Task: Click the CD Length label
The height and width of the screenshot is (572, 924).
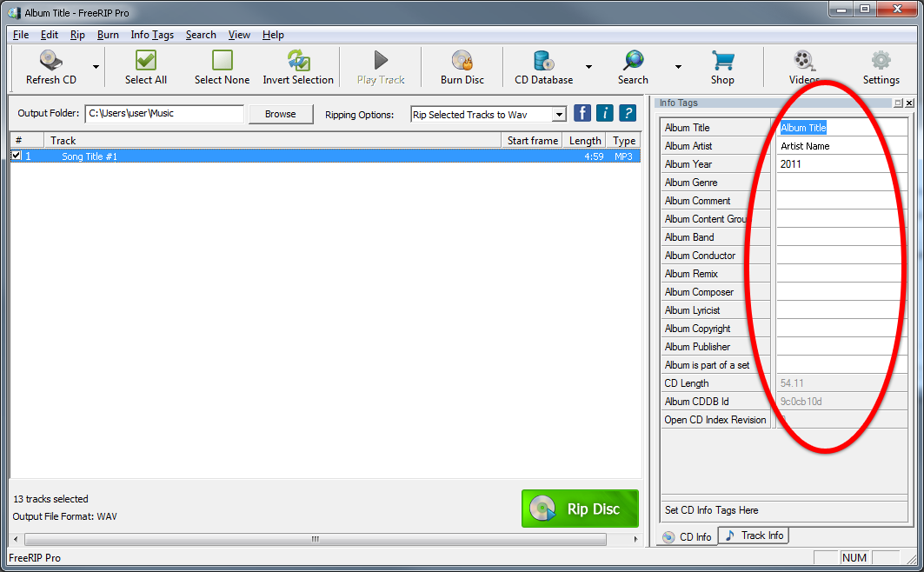Action: click(x=687, y=383)
